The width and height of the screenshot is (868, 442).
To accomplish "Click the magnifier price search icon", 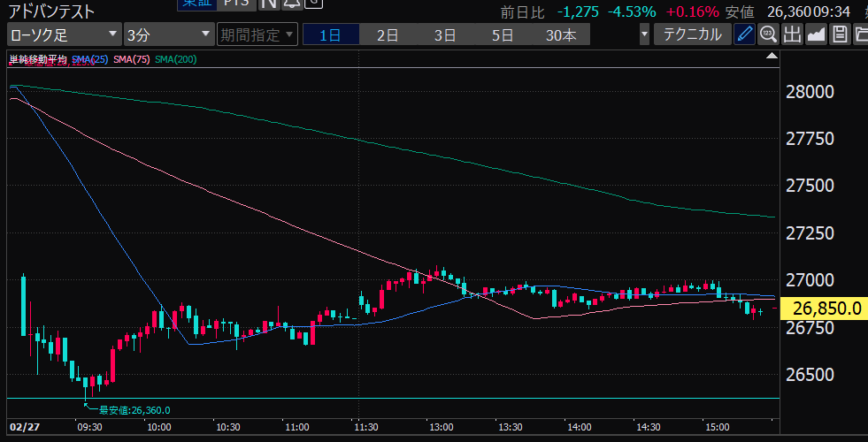I will [x=768, y=35].
